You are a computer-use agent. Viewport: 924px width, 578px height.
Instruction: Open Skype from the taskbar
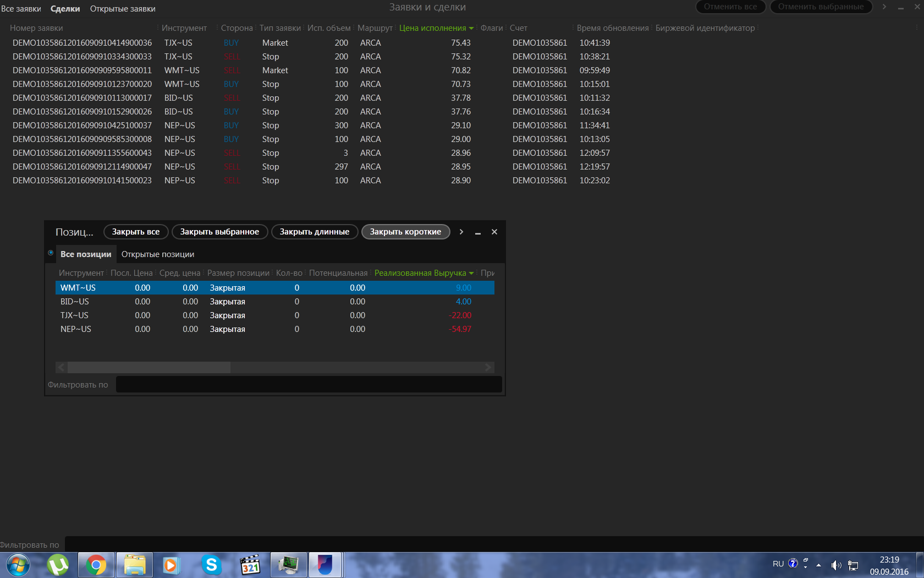(211, 565)
